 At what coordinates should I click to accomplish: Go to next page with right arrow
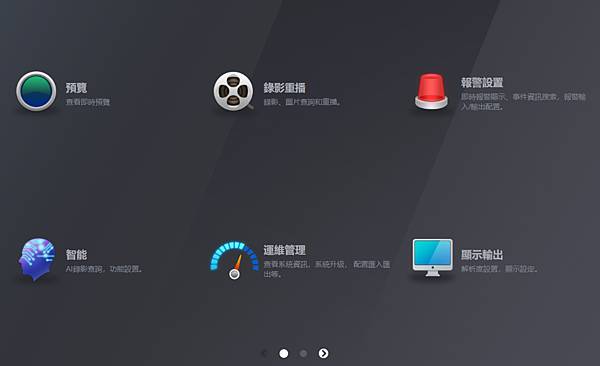tap(323, 353)
